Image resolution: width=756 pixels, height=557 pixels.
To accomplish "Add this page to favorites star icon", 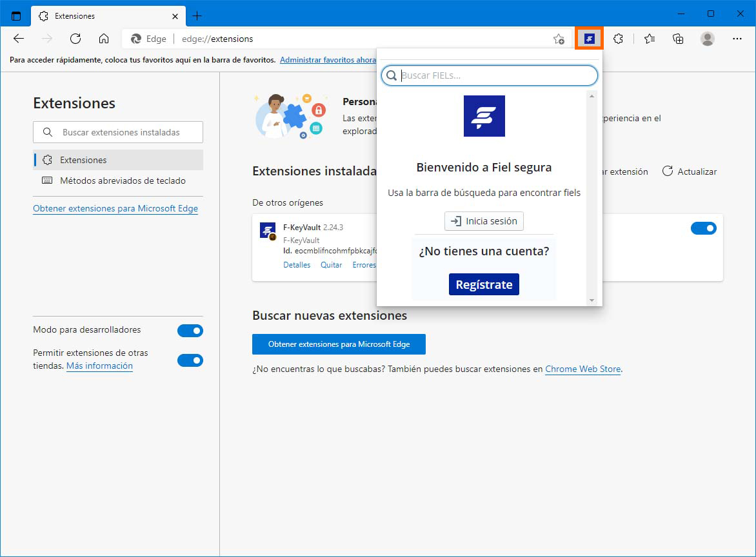I will 559,39.
